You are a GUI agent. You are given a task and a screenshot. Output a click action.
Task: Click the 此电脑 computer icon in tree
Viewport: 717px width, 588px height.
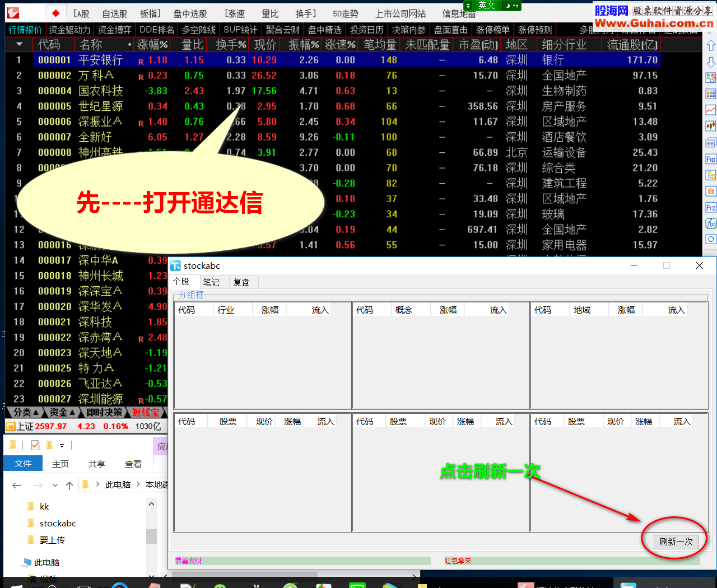point(27,562)
